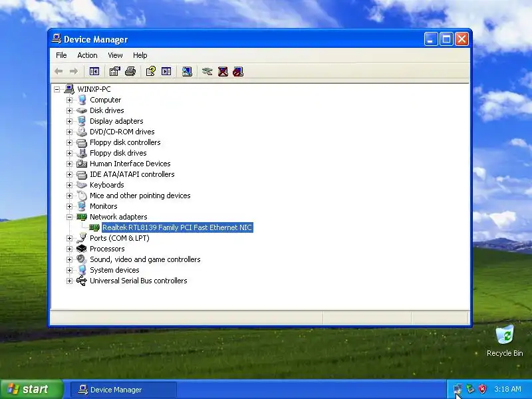Expand Universal Serial Bus controllers
Viewport: 532px width, 399px height.
(69, 281)
